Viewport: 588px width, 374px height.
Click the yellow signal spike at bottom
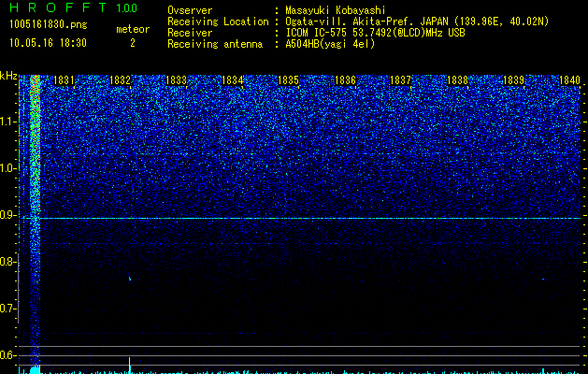pyautogui.click(x=129, y=366)
